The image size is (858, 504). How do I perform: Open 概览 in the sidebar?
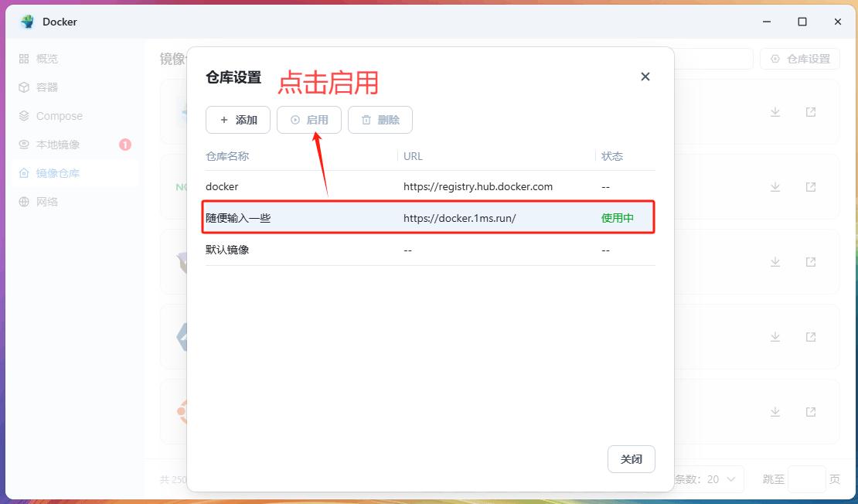(46, 59)
